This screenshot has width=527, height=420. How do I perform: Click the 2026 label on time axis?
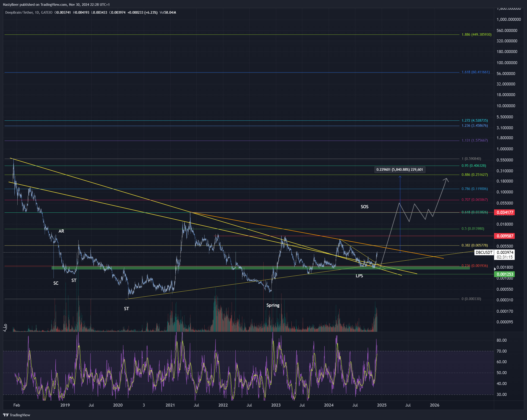point(435,405)
